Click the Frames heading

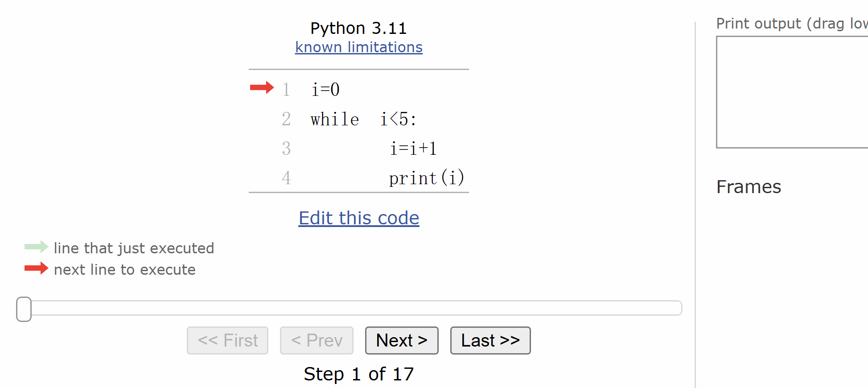(x=749, y=187)
